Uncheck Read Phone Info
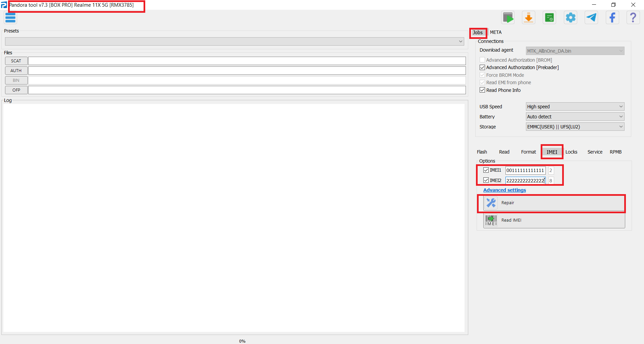 [482, 90]
